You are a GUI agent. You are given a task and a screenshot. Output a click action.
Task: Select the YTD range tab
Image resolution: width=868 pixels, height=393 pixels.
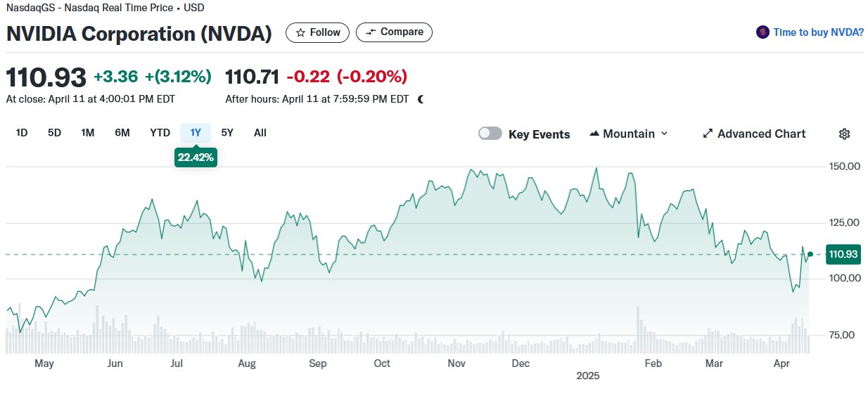160,133
